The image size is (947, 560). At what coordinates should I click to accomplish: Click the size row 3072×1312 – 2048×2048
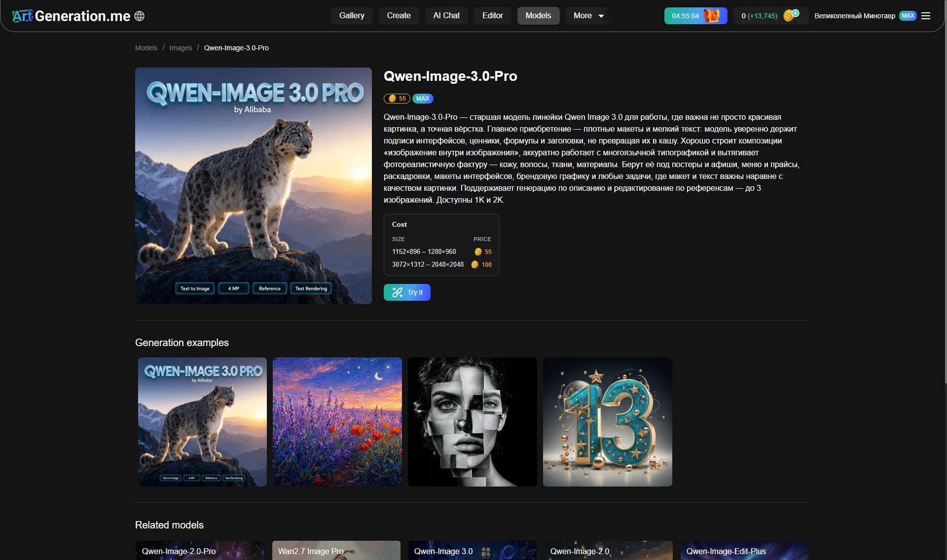point(442,265)
